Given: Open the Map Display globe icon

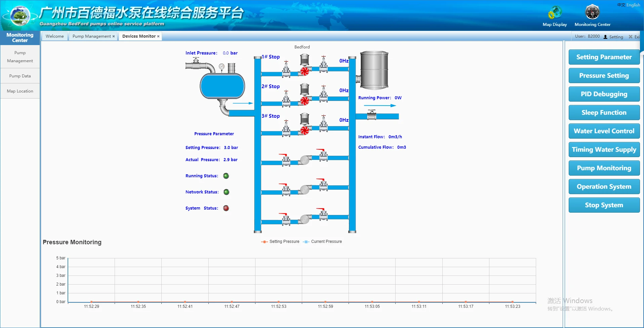Looking at the screenshot, I should coord(555,13).
